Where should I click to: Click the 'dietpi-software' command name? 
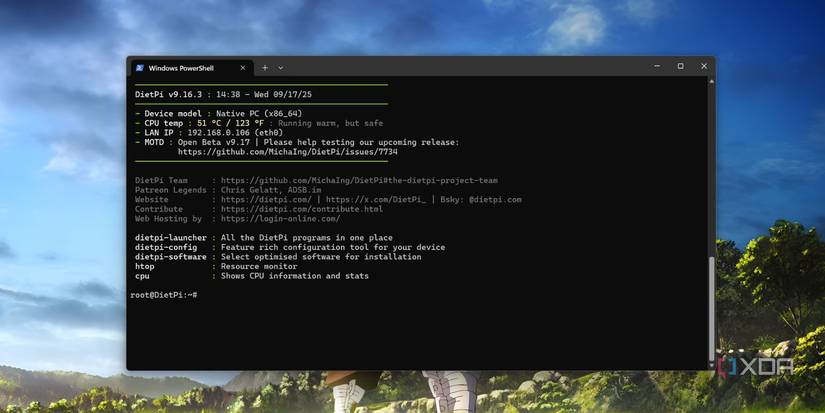click(x=171, y=257)
